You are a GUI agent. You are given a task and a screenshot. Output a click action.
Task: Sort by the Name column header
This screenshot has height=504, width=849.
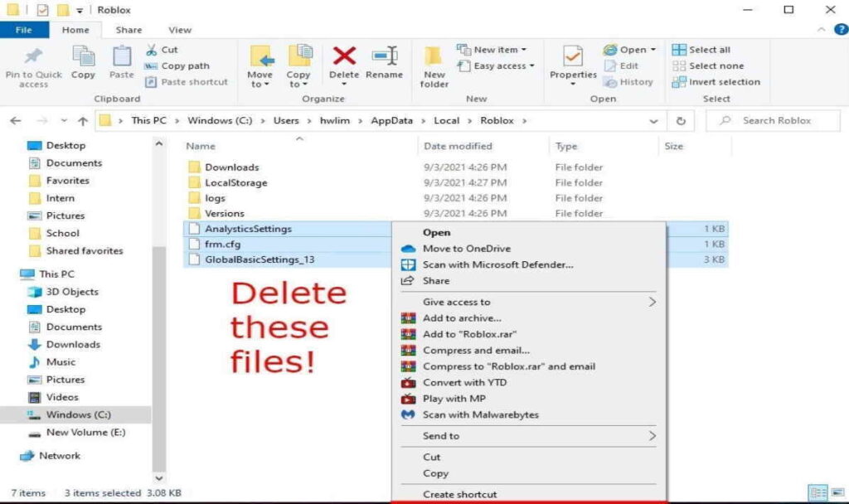coord(201,146)
